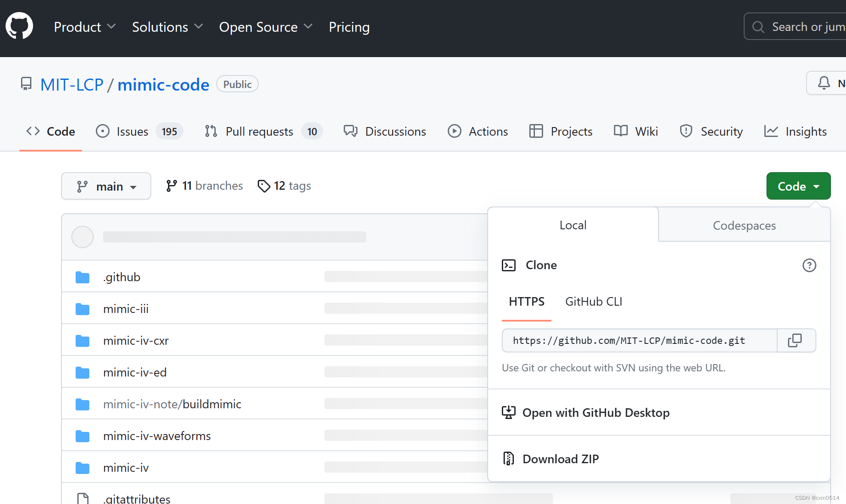Open the Issues tab

pyautogui.click(x=132, y=131)
